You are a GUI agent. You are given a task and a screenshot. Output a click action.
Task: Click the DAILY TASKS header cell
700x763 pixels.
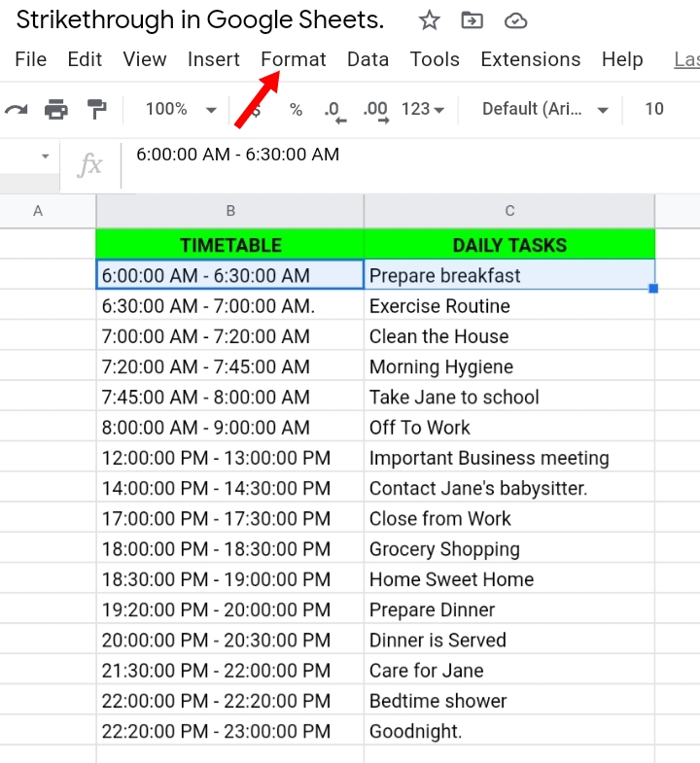(x=509, y=244)
